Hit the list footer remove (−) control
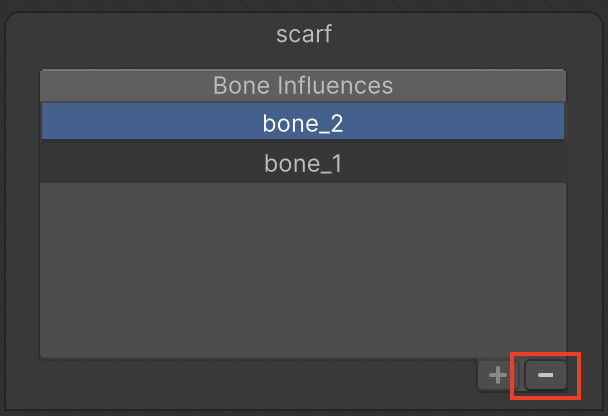 pos(545,376)
